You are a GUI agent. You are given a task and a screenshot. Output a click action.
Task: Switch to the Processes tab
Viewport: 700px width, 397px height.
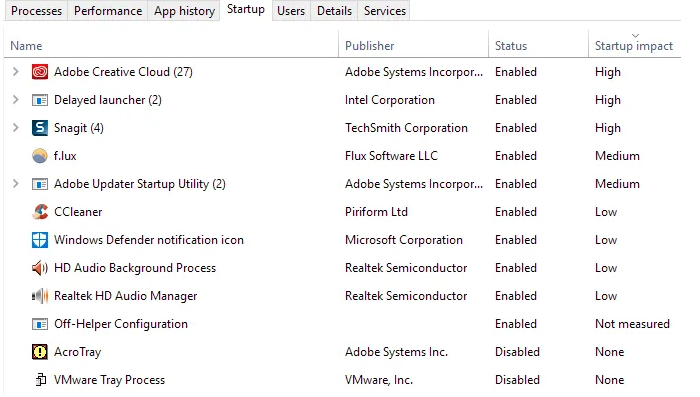36,11
